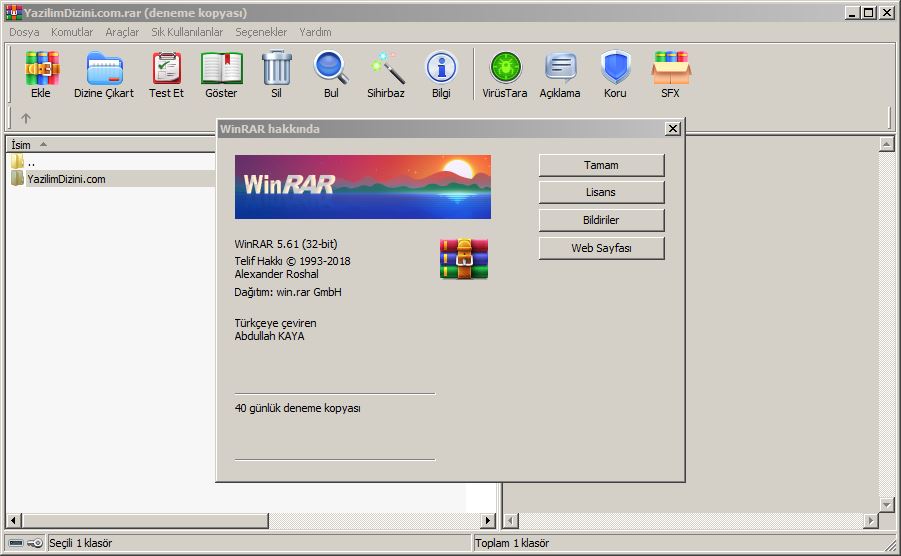Click the WinRAR books icon in the about dialog

[x=464, y=259]
